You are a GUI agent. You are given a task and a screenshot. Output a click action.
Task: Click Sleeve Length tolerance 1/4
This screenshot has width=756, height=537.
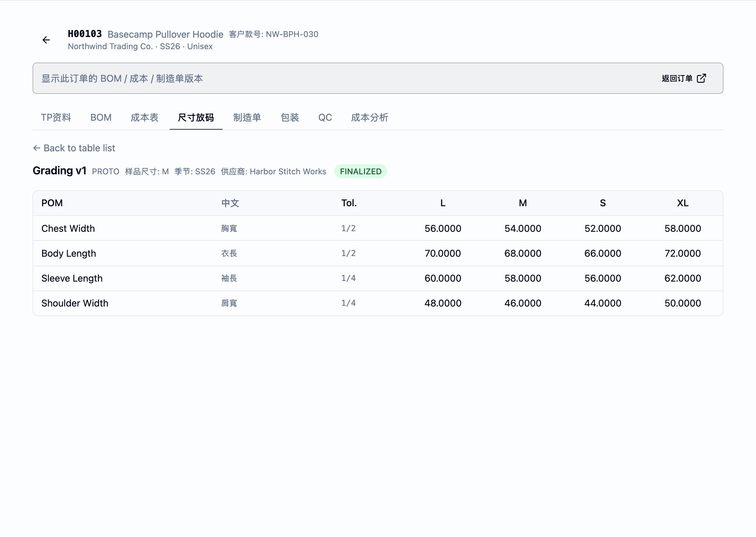click(x=348, y=278)
